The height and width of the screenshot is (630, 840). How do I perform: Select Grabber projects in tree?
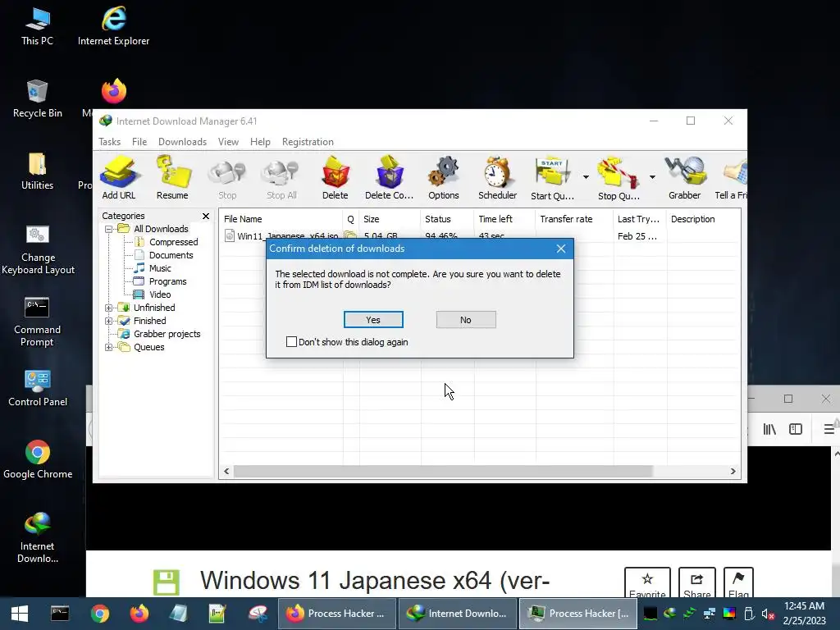click(167, 335)
